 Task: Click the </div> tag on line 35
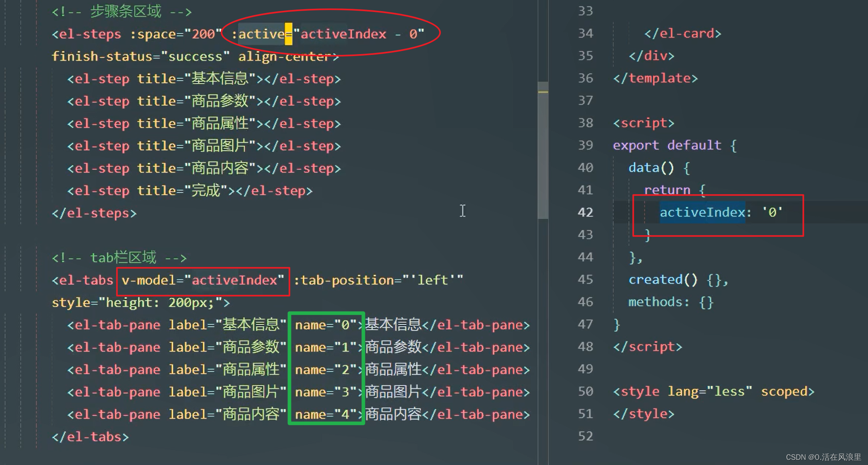651,56
